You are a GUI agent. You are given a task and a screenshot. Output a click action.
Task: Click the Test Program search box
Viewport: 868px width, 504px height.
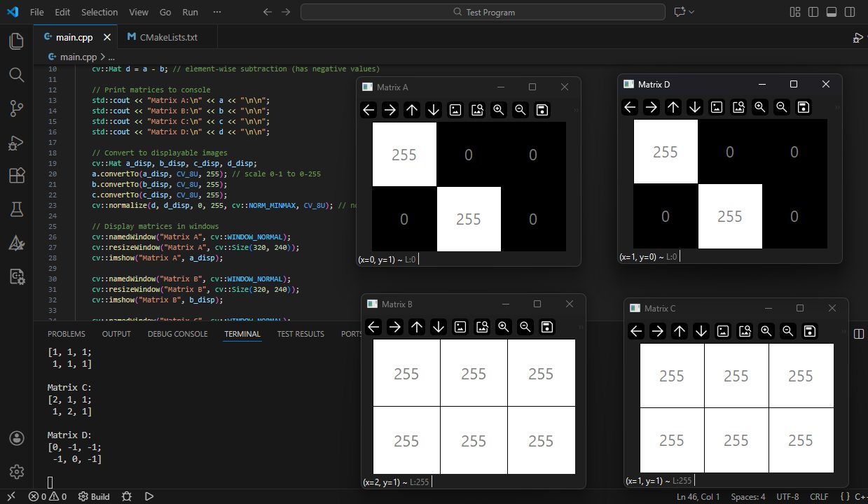coord(483,12)
